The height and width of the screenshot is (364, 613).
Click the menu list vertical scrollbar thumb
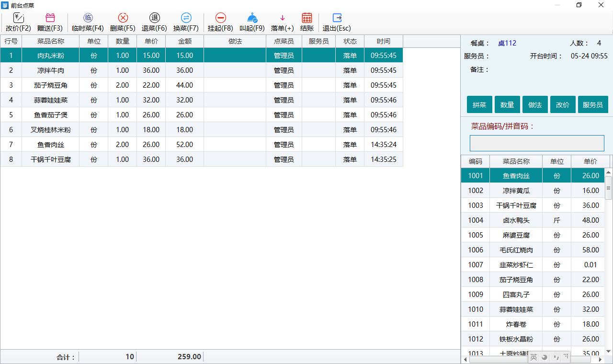tap(609, 188)
